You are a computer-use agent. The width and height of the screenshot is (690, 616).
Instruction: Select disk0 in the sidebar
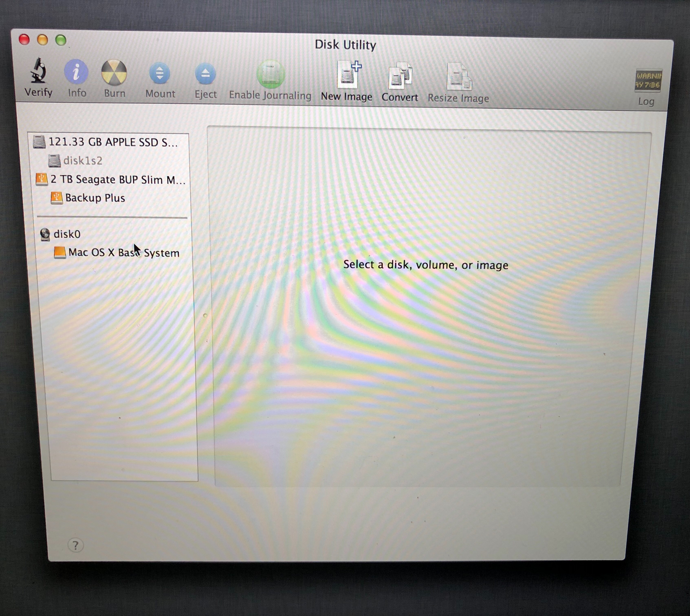click(67, 234)
